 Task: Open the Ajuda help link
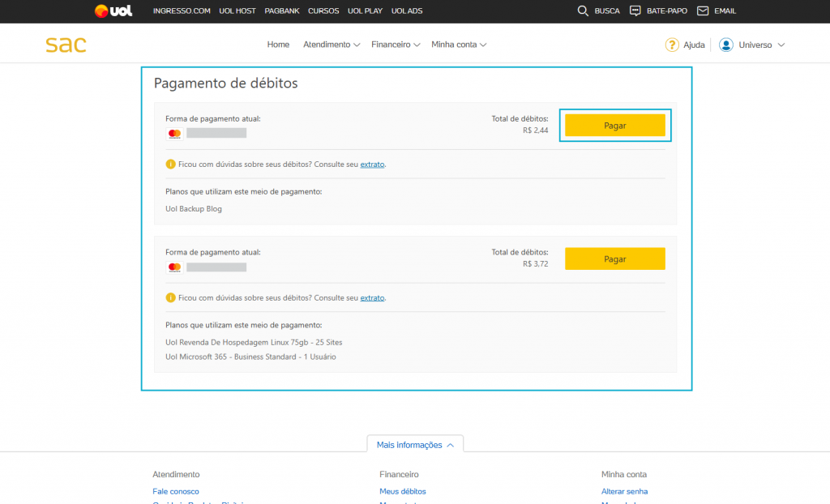click(x=694, y=45)
